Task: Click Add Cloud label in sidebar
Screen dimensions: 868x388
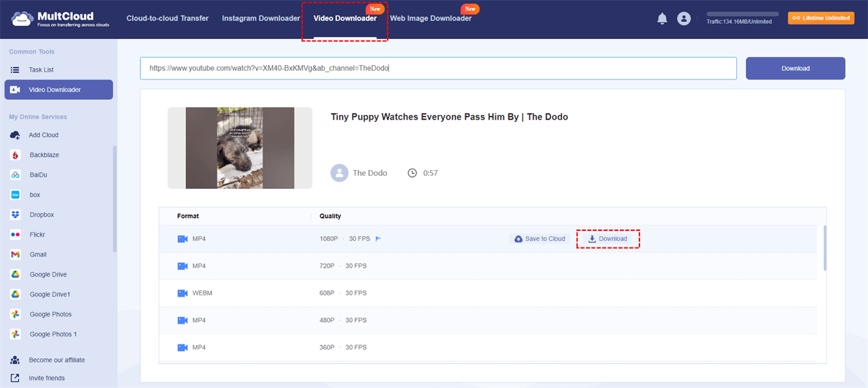Action: pos(43,135)
